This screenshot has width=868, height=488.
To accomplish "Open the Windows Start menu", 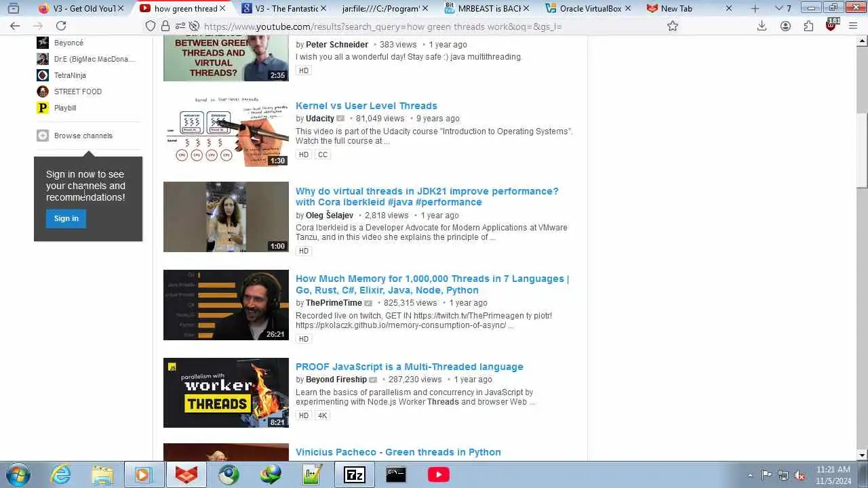I will [17, 474].
